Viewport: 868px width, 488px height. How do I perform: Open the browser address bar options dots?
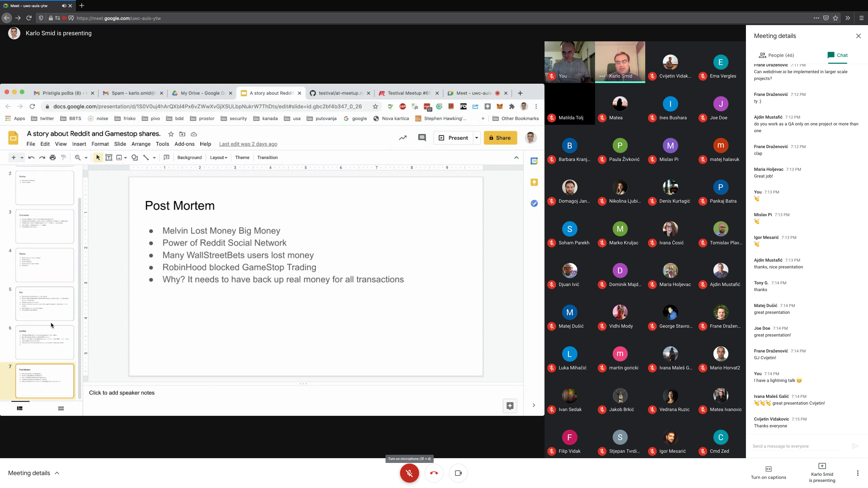pyautogui.click(x=816, y=18)
